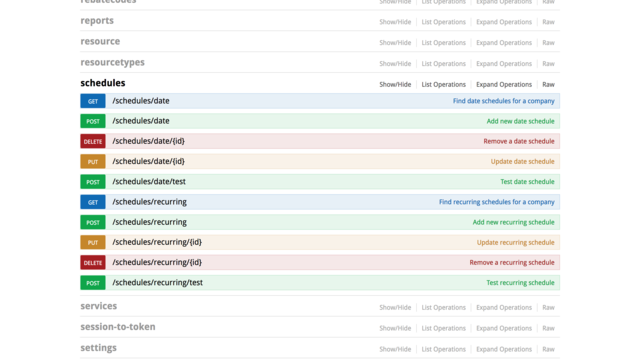Viewport: 640px width, 360px height.
Task: Open the resource section heading
Action: click(x=100, y=41)
